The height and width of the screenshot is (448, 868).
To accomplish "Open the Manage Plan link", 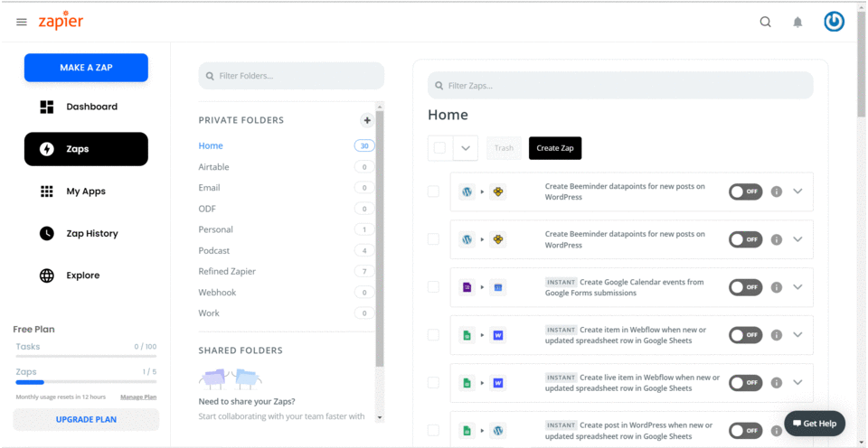I will (x=138, y=397).
